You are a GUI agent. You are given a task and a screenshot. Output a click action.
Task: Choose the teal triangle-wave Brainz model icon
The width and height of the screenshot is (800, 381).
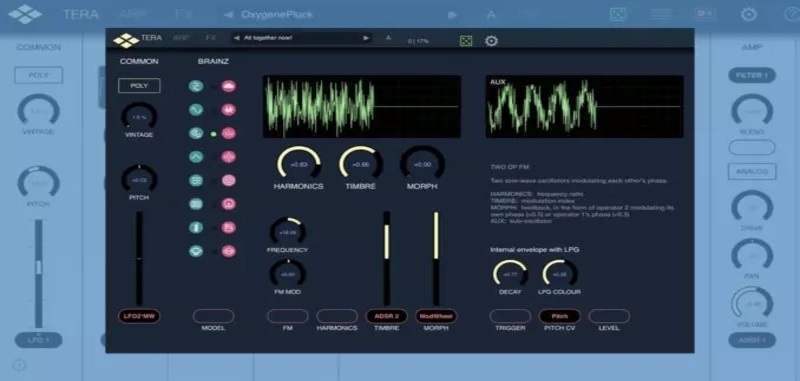pos(196,157)
